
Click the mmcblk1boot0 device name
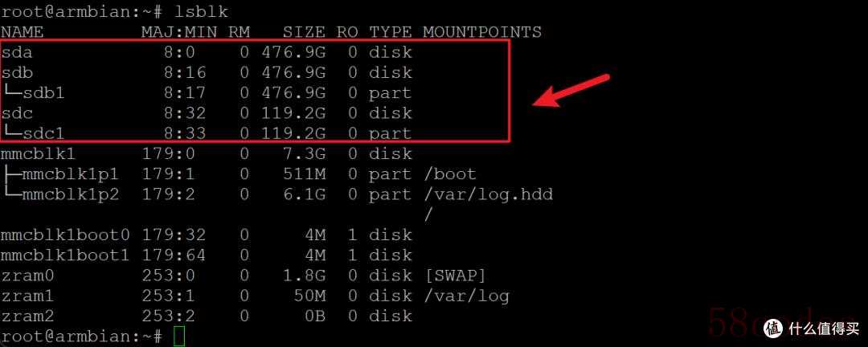pos(65,235)
